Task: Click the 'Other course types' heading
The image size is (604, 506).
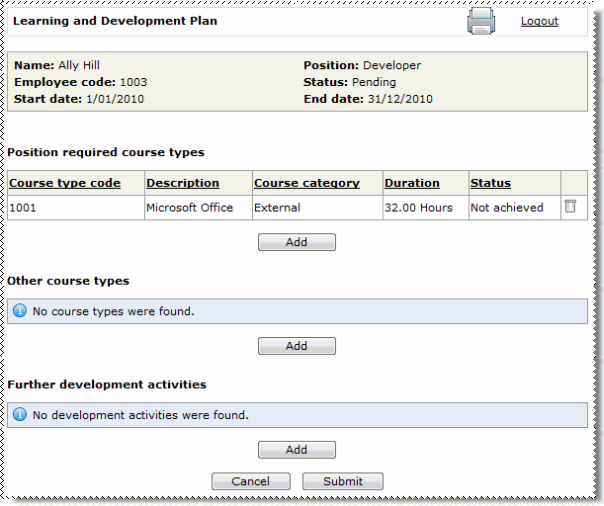Action: [68, 281]
